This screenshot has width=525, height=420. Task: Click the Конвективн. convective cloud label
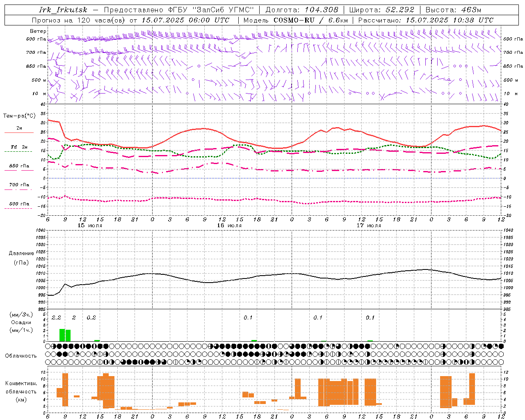[x=21, y=383]
